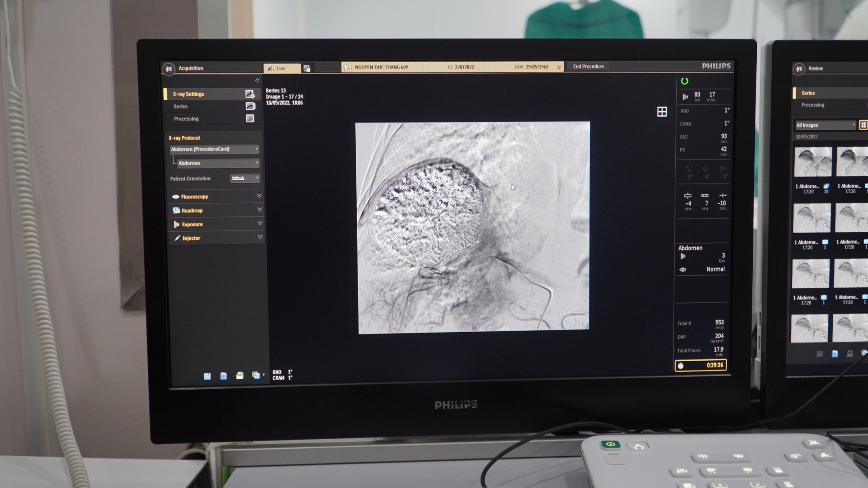Click the Roadmap icon in the sidebar
Image resolution: width=868 pixels, height=488 pixels.
tap(176, 211)
